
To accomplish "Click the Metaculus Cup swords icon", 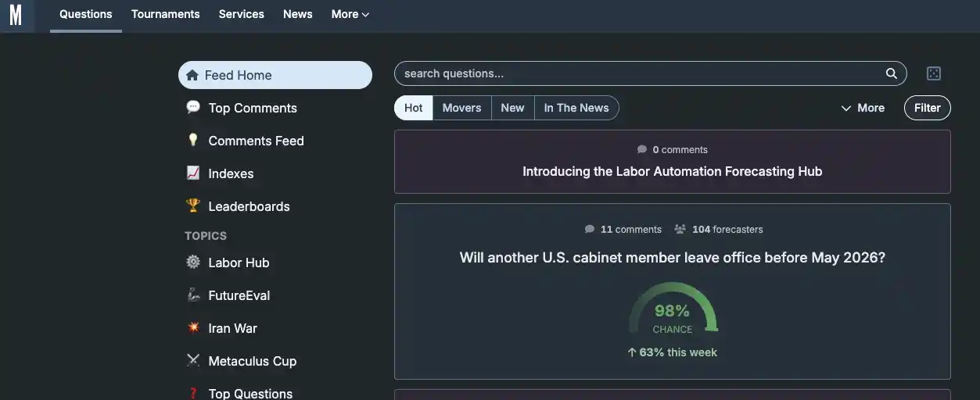I will (x=193, y=360).
